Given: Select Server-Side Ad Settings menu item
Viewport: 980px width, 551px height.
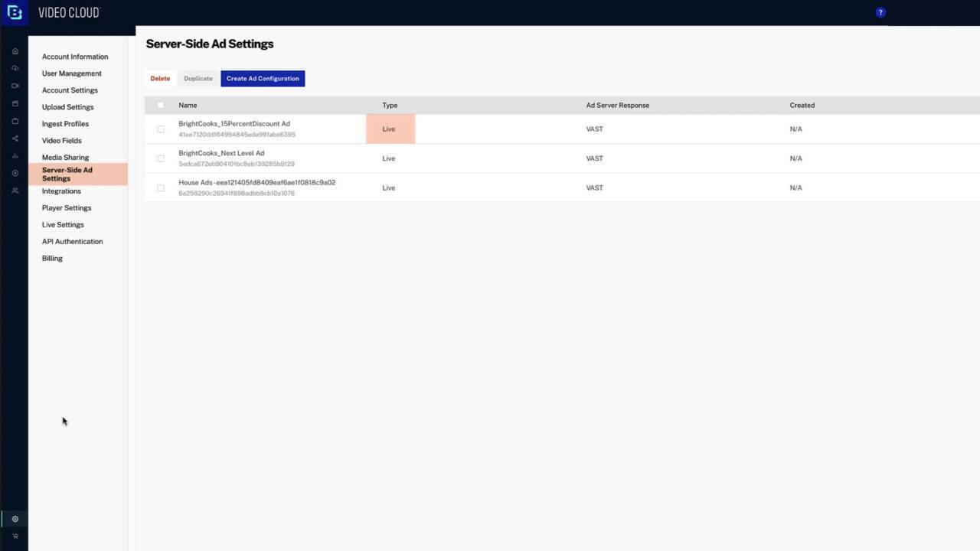Looking at the screenshot, I should [78, 174].
